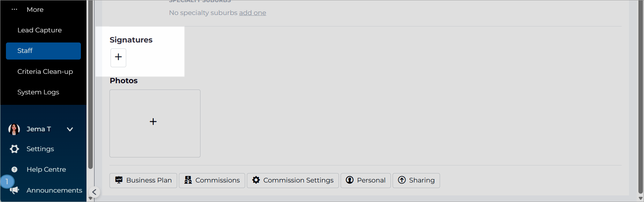Open the More menu ellipsis

(14, 9)
